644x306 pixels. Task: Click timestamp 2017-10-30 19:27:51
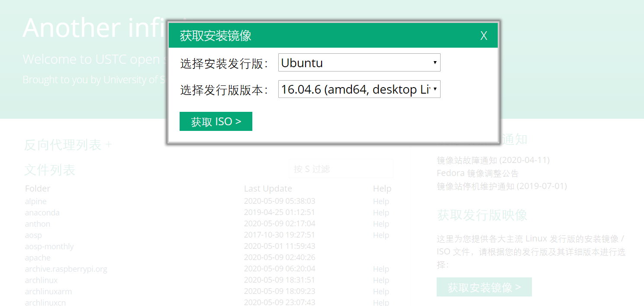pyautogui.click(x=280, y=235)
